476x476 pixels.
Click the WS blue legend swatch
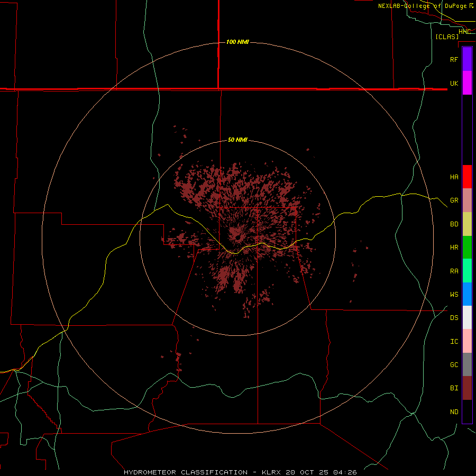467,294
